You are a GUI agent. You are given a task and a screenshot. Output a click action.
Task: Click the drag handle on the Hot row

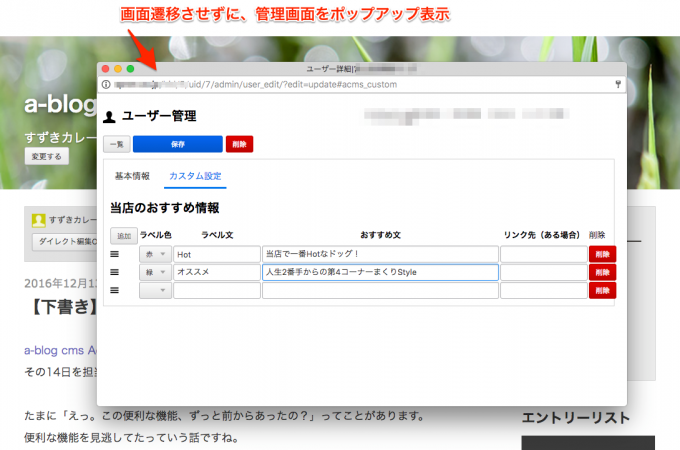coord(114,254)
